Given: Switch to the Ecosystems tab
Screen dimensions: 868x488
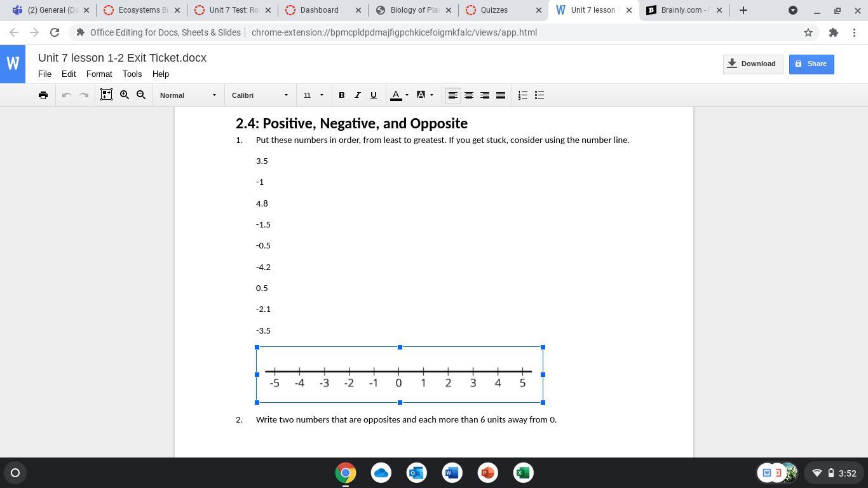Looking at the screenshot, I should click(142, 10).
